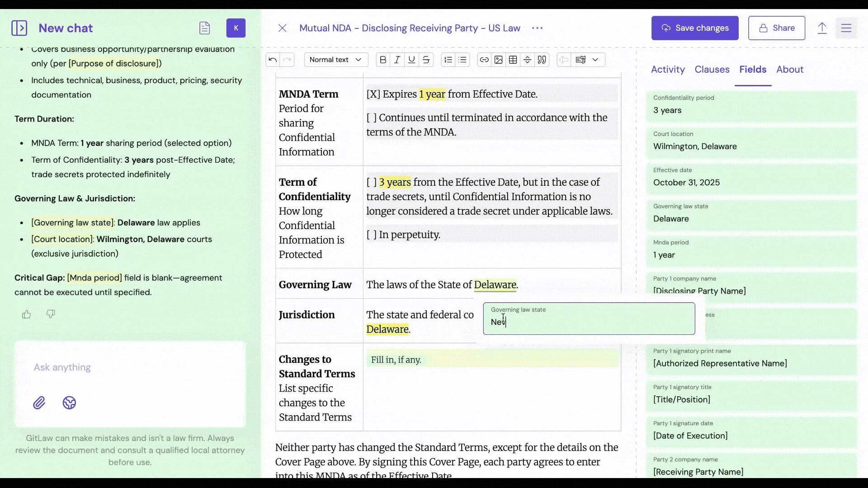The height and width of the screenshot is (488, 868).
Task: Click the Governing law state input field
Action: click(589, 322)
